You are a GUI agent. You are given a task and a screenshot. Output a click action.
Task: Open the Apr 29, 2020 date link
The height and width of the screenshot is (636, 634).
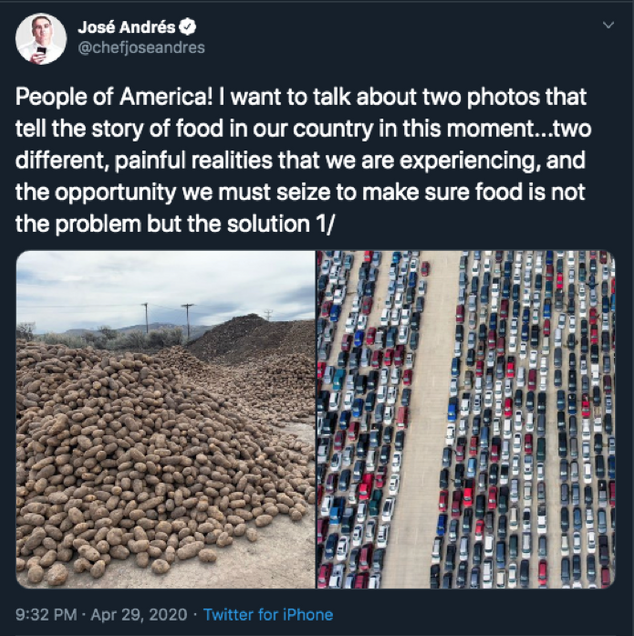139,615
